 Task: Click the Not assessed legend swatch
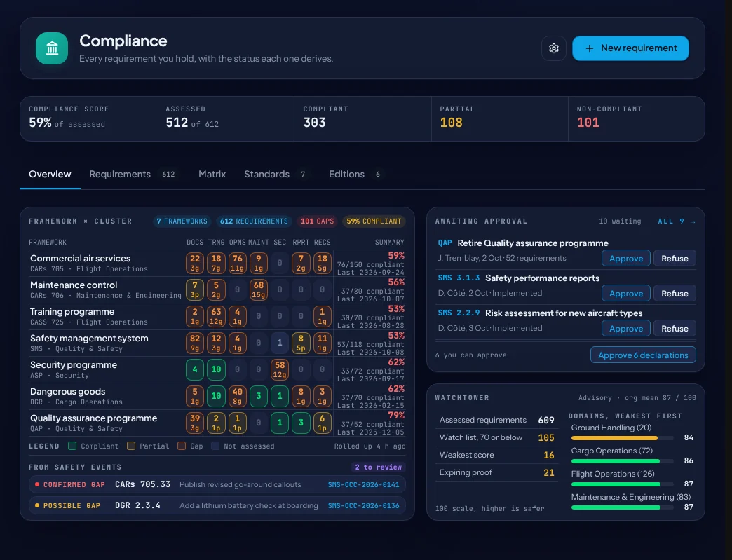coord(215,446)
